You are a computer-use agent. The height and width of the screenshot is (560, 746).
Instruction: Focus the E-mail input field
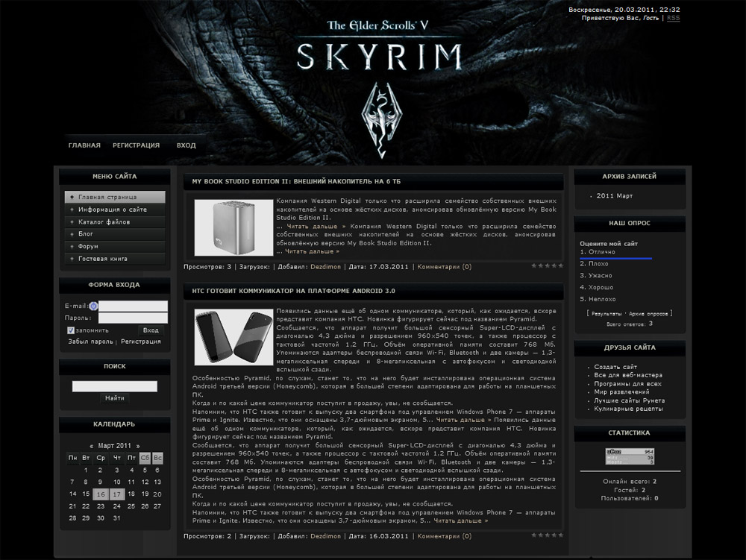click(x=133, y=306)
